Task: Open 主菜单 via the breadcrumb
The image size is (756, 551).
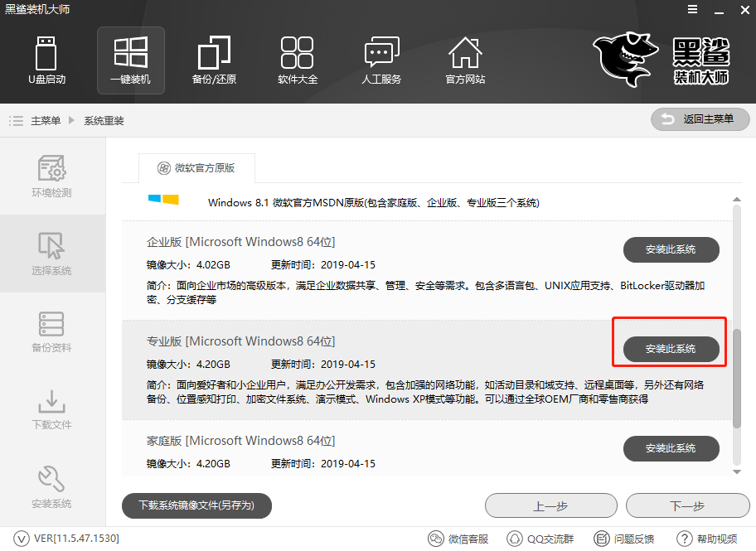Action: click(46, 119)
